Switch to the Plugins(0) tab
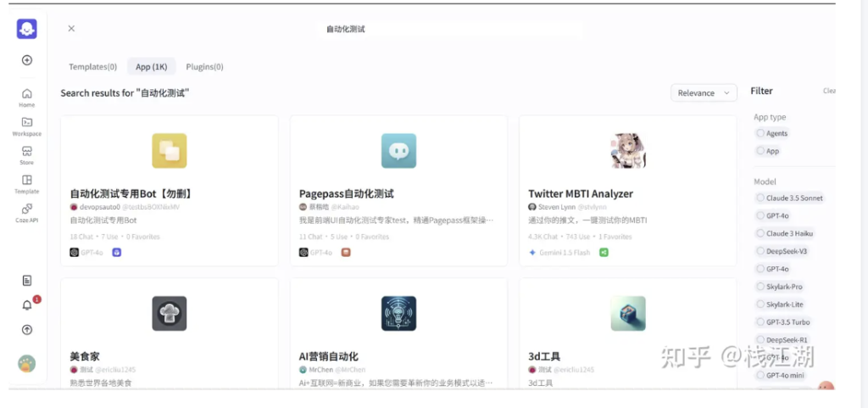Viewport: 868px width, 408px height. [x=204, y=66]
